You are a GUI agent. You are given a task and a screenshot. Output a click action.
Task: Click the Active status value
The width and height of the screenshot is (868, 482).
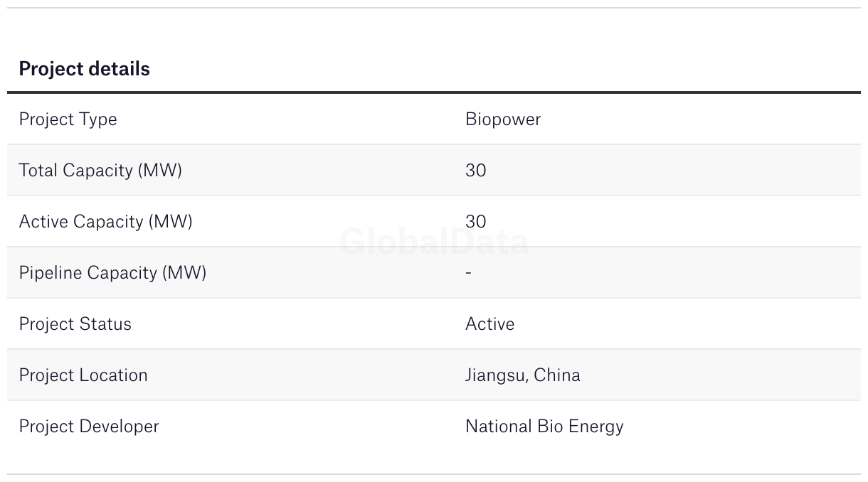pyautogui.click(x=489, y=324)
